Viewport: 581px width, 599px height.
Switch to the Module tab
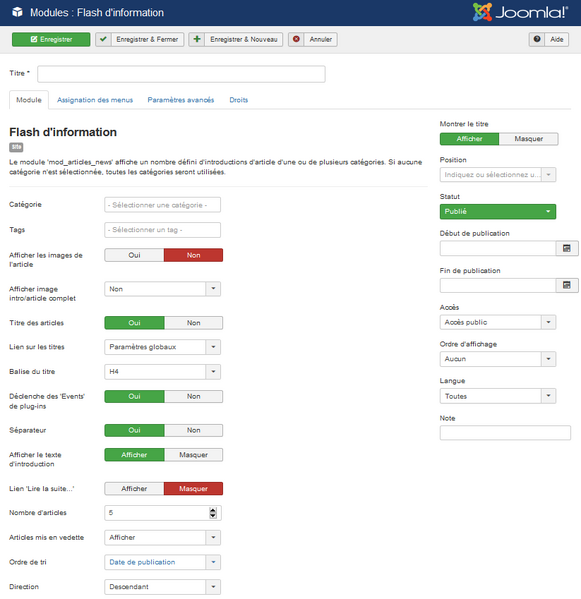pyautogui.click(x=29, y=100)
